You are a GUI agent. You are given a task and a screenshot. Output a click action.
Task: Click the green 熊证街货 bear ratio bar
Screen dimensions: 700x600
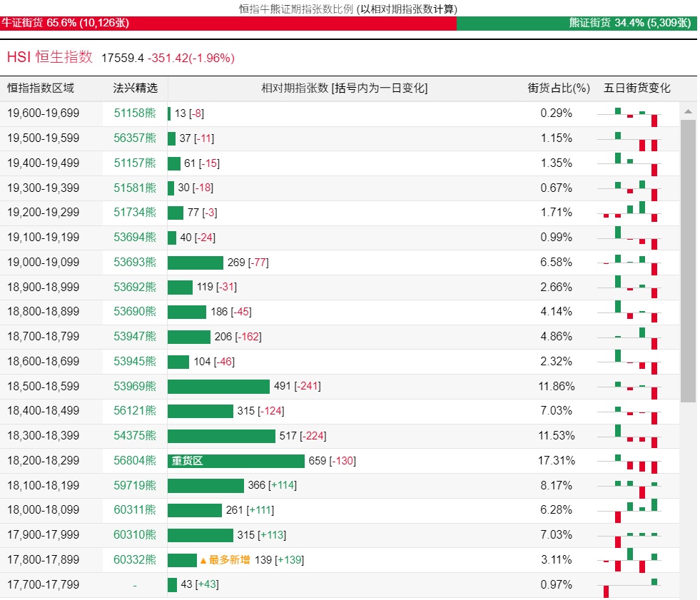point(577,23)
